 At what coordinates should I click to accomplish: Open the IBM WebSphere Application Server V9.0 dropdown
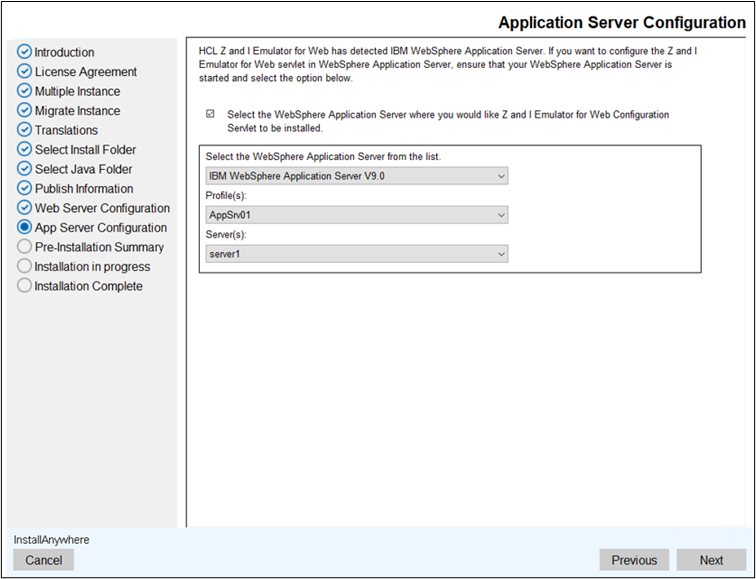[x=356, y=176]
